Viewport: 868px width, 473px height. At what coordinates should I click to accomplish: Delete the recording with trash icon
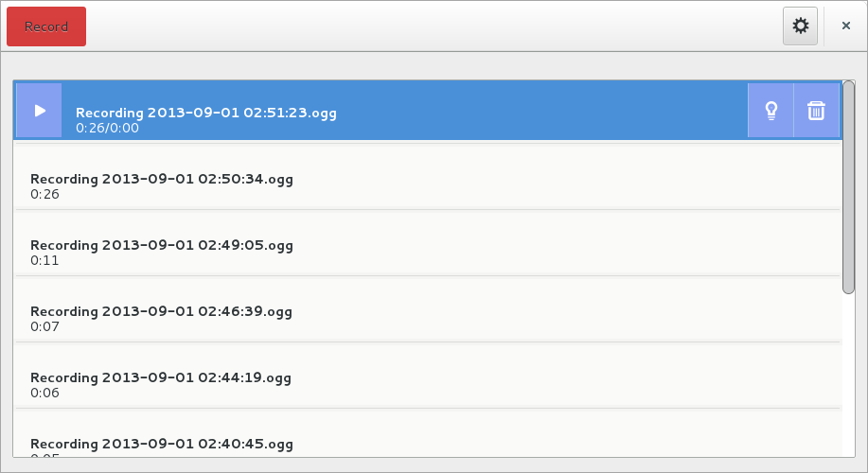coord(816,111)
